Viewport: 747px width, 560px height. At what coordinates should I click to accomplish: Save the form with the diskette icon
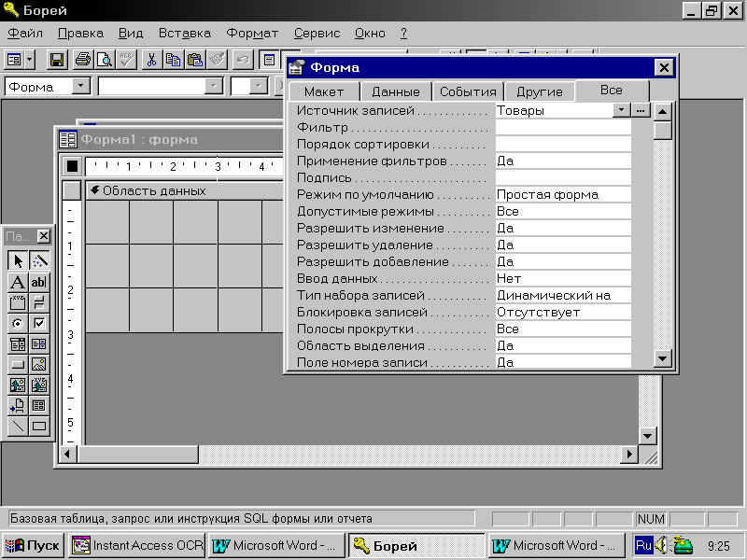(x=57, y=60)
